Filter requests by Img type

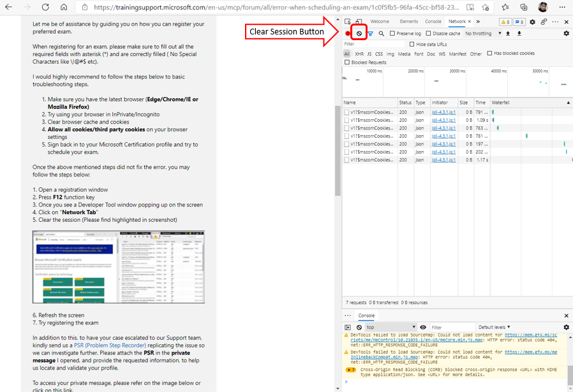(391, 54)
